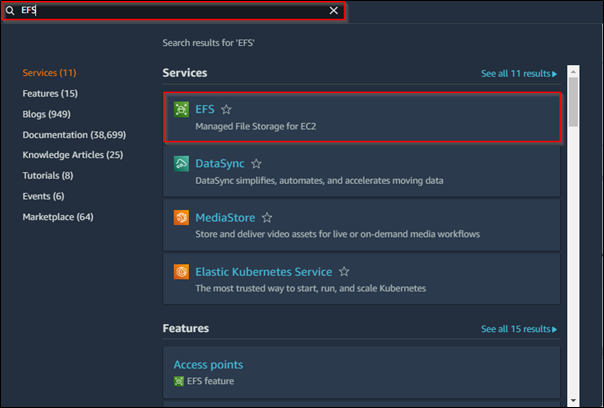Click the search magnifier icon
Viewport: 604px width, 408px height.
pos(10,11)
